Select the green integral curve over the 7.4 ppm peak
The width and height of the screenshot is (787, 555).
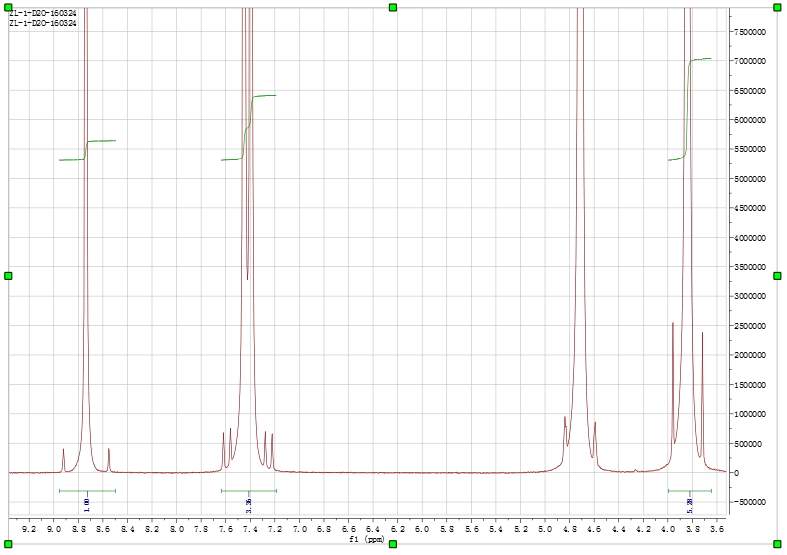click(x=248, y=127)
